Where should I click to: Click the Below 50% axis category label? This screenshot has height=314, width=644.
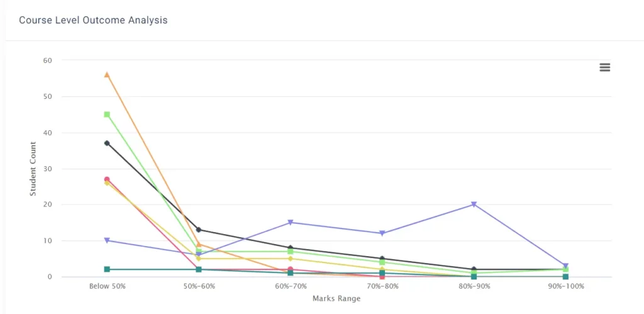click(x=107, y=286)
